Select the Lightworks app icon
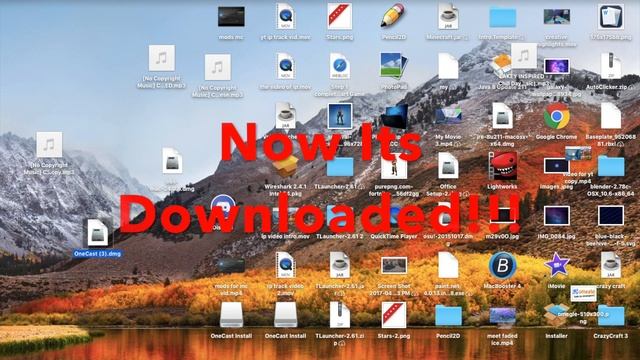 click(502, 166)
